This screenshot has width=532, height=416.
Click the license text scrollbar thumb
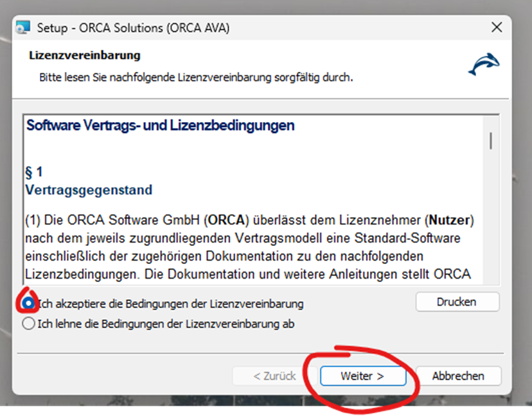pos(491,140)
